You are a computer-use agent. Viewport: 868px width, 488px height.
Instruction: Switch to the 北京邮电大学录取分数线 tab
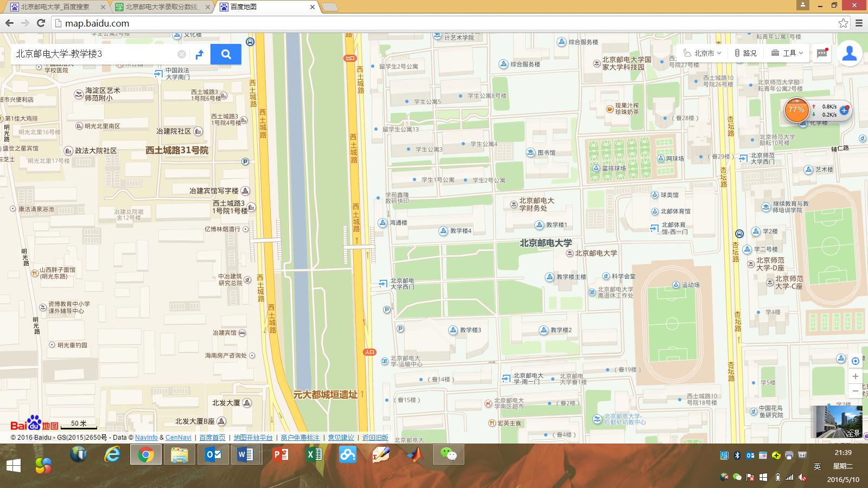tap(163, 7)
